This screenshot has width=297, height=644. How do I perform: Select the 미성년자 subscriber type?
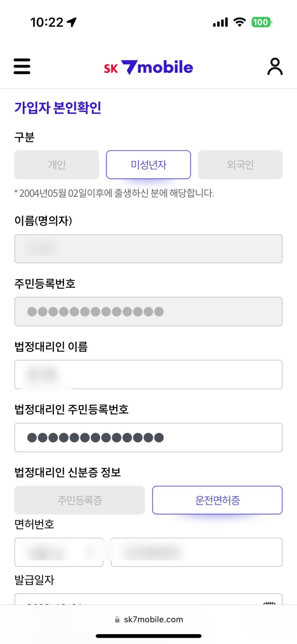148,165
